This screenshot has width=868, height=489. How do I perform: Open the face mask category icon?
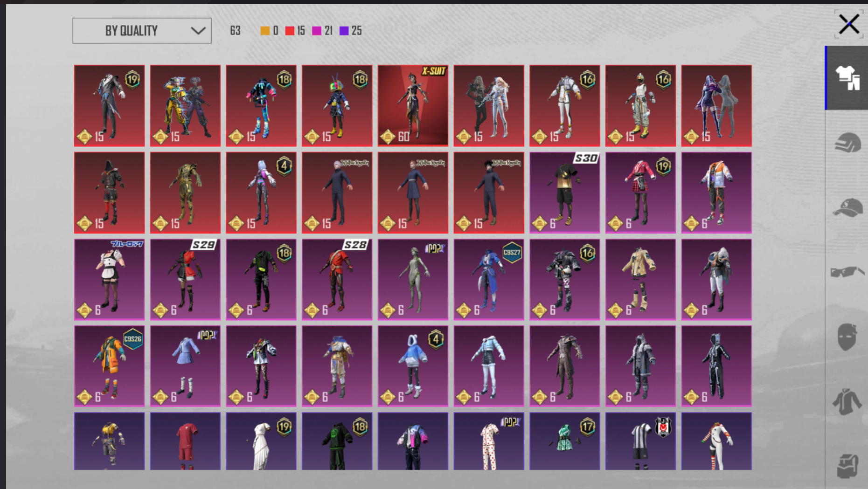pos(847,336)
